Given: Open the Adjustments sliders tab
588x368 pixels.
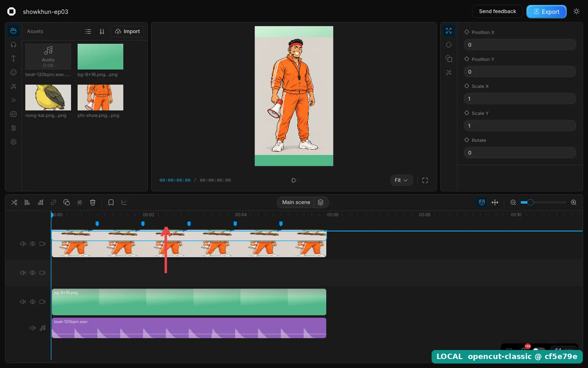Looking at the screenshot, I should [13, 128].
